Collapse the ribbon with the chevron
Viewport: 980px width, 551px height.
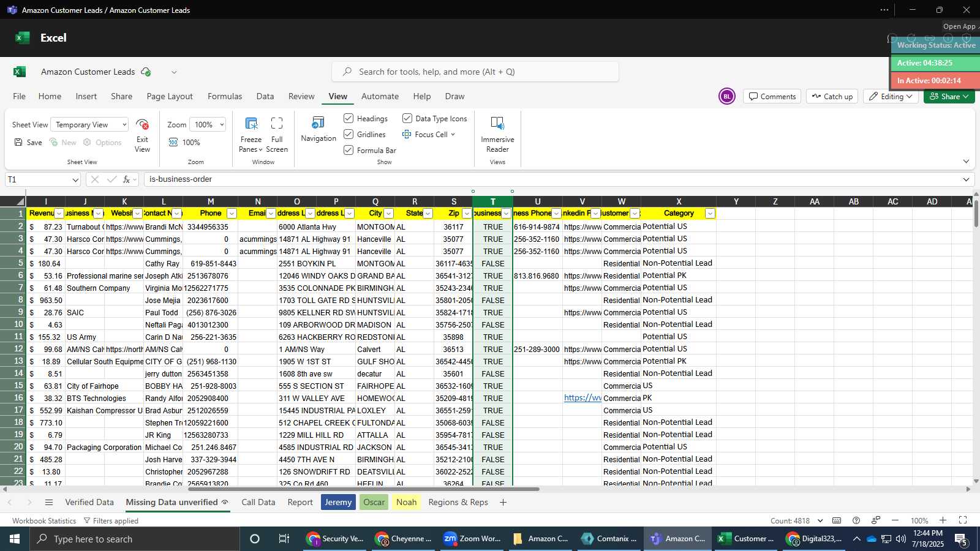[x=966, y=162]
